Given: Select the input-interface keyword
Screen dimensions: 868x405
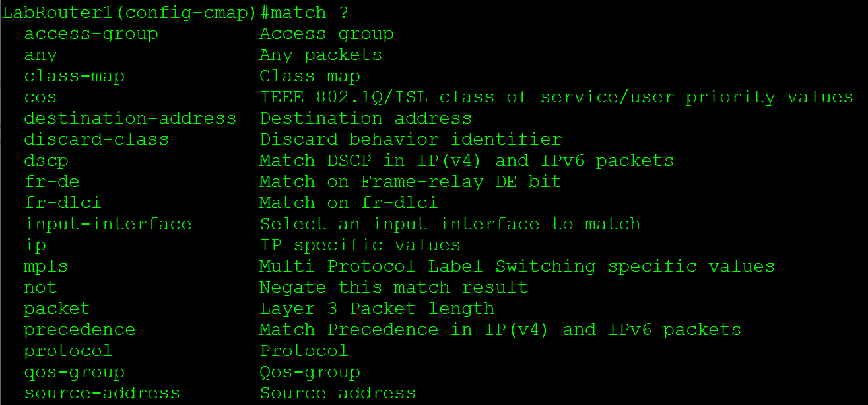Looking at the screenshot, I should [x=108, y=224].
